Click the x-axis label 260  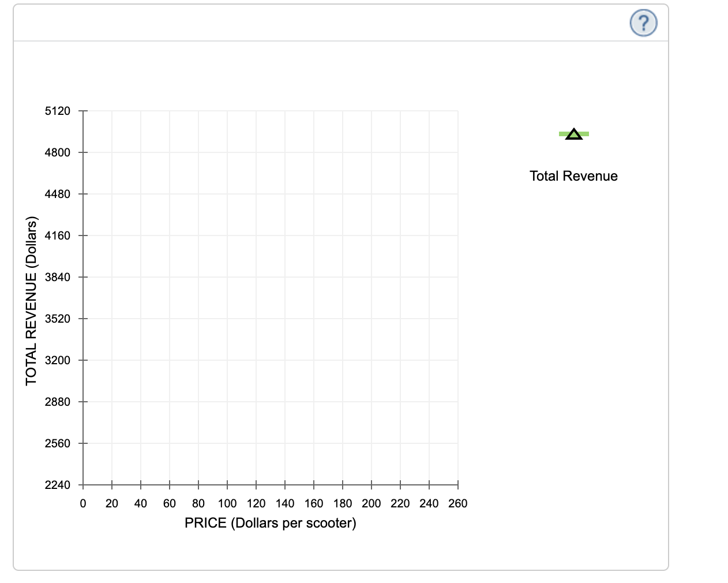click(x=458, y=503)
